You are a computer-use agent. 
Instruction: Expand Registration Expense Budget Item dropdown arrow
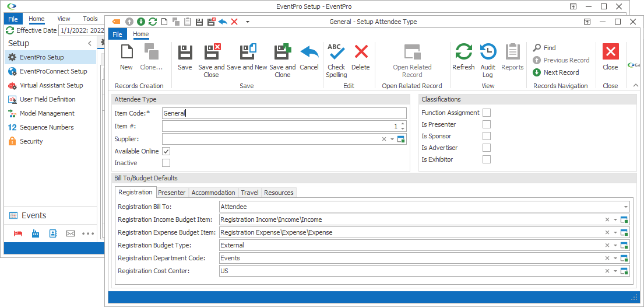pyautogui.click(x=615, y=232)
